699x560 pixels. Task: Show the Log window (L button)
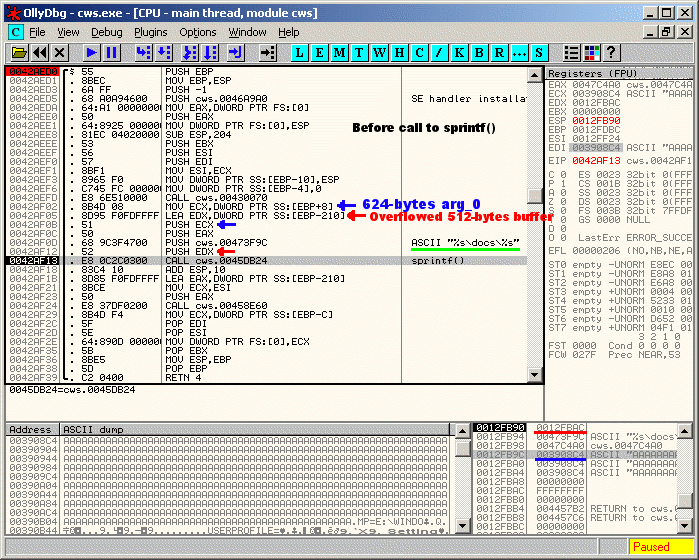(300, 53)
